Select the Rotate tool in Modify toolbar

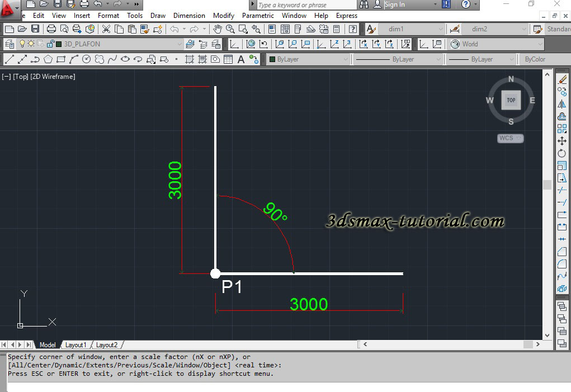pyautogui.click(x=562, y=153)
